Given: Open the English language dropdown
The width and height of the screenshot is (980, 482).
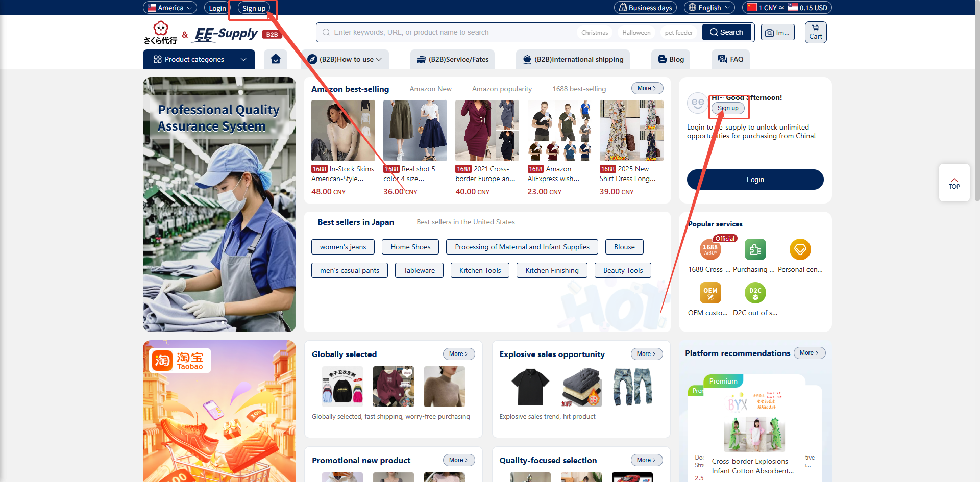Looking at the screenshot, I should (709, 8).
